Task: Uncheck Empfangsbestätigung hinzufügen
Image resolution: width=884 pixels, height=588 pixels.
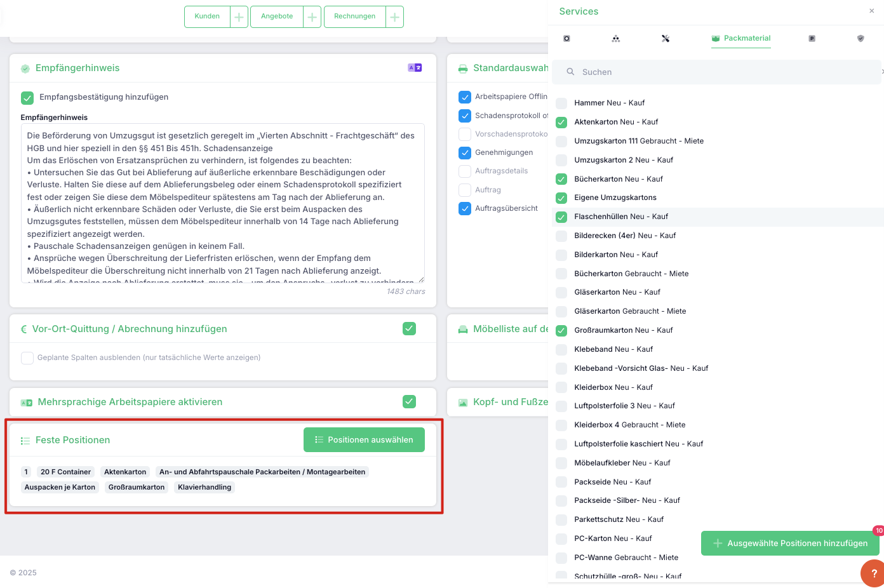Action: (x=27, y=98)
